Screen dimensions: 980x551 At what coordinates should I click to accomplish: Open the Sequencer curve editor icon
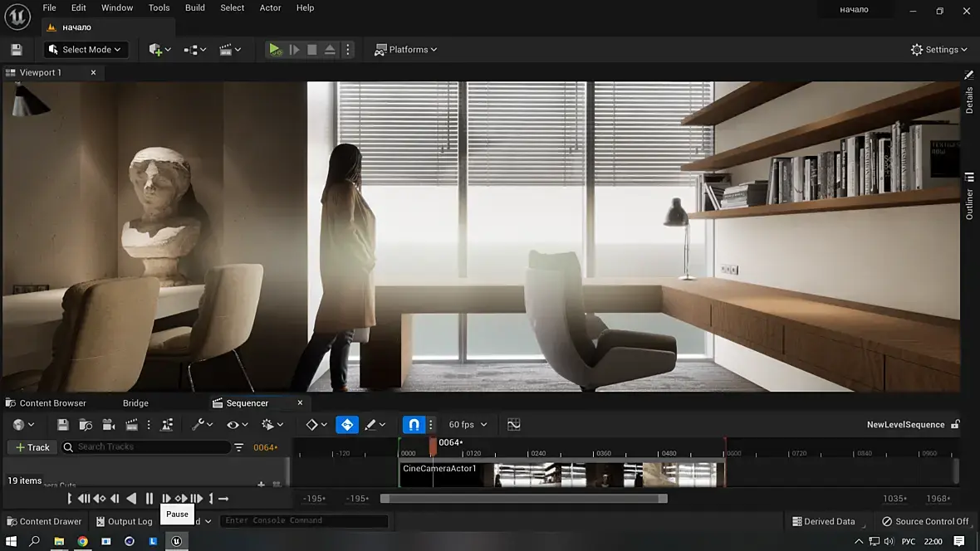point(514,425)
